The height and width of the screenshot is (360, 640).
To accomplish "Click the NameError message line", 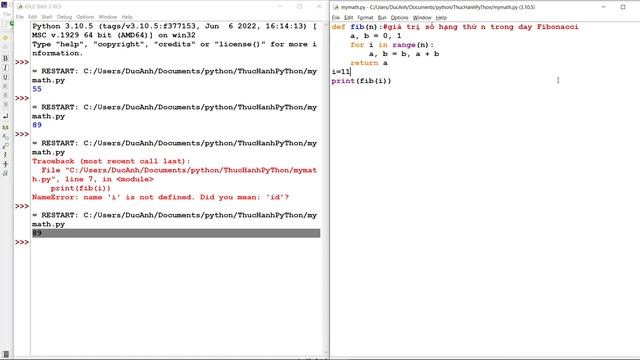I will point(160,197).
